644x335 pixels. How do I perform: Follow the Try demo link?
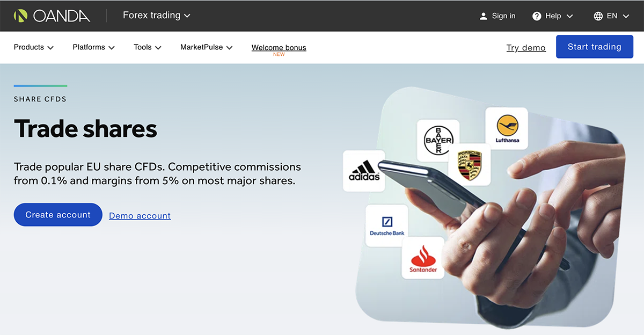526,48
